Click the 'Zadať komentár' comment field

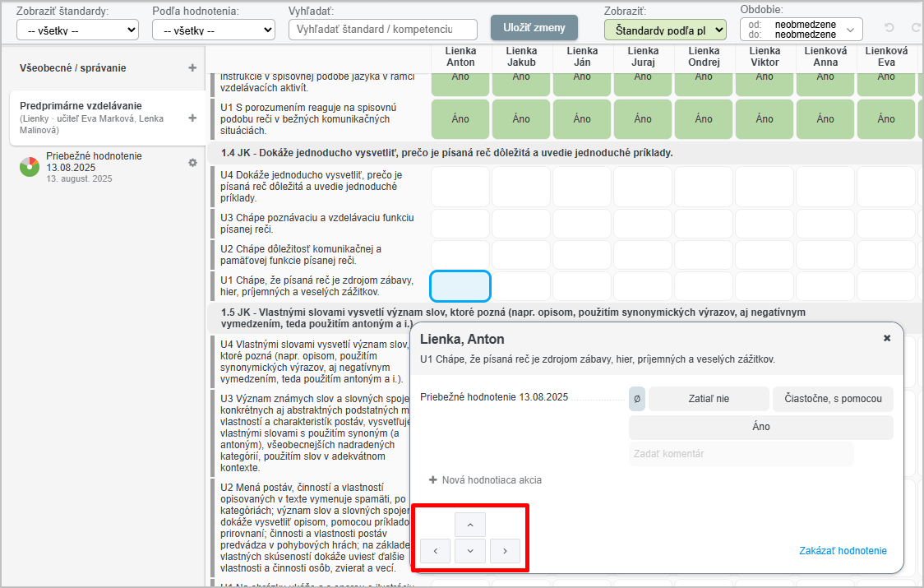click(x=740, y=454)
